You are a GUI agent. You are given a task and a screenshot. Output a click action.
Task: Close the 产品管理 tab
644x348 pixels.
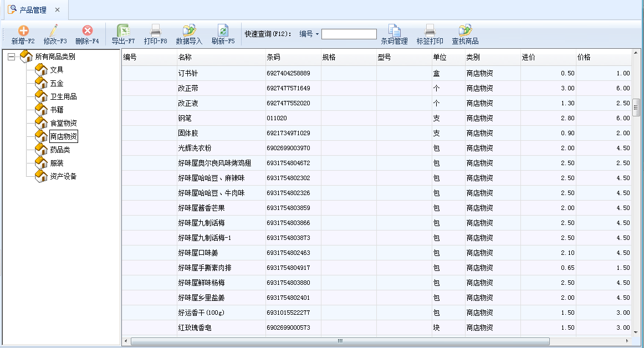click(57, 10)
